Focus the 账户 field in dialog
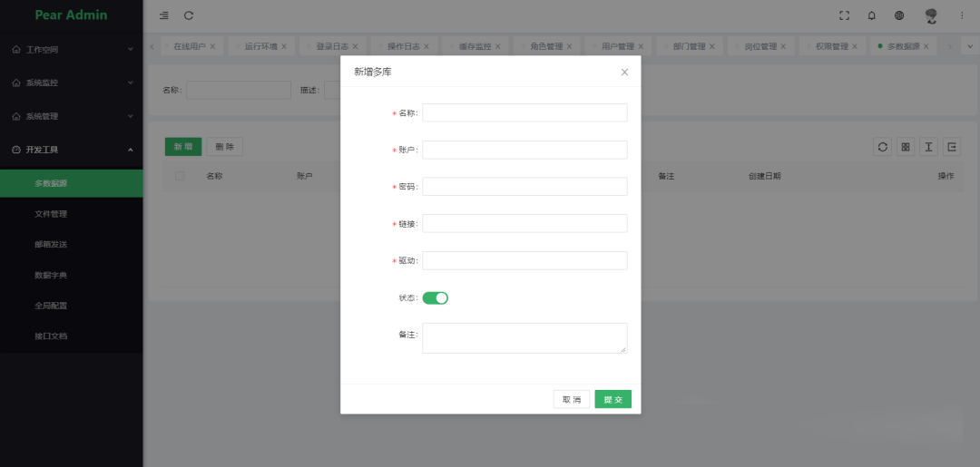The width and height of the screenshot is (980, 467). 525,150
